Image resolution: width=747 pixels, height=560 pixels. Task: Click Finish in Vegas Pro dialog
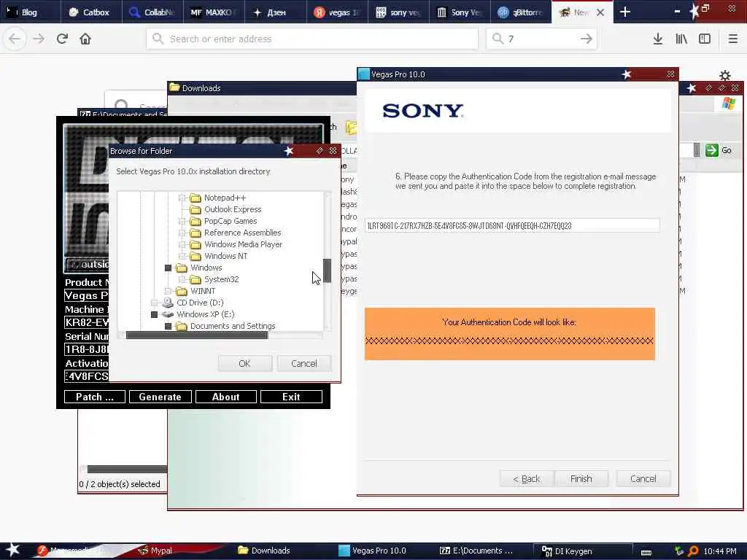[x=581, y=478]
